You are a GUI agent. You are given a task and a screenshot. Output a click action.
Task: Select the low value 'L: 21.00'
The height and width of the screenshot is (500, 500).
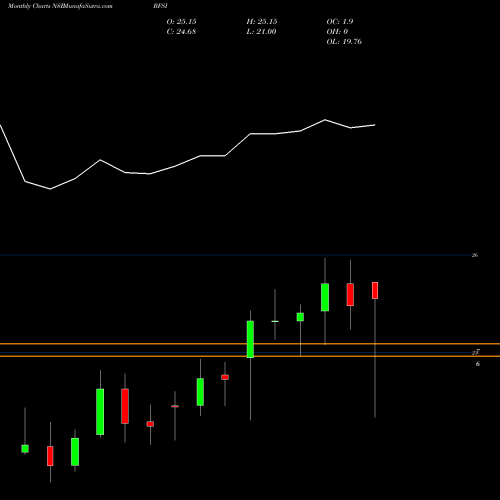coord(261,32)
